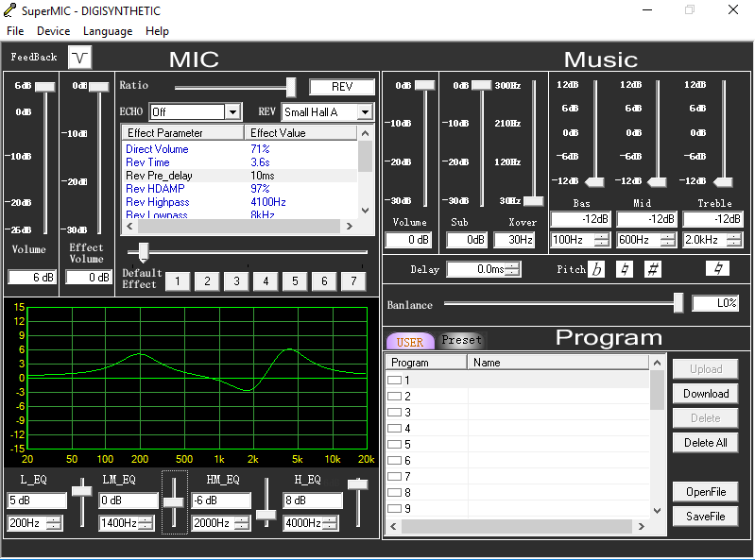The height and width of the screenshot is (560, 755).
Task: Select the sharp pitch symbol
Action: [x=653, y=269]
